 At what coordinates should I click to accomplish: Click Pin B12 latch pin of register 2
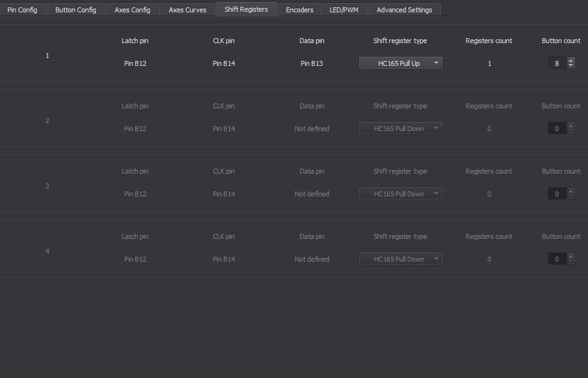[135, 129]
